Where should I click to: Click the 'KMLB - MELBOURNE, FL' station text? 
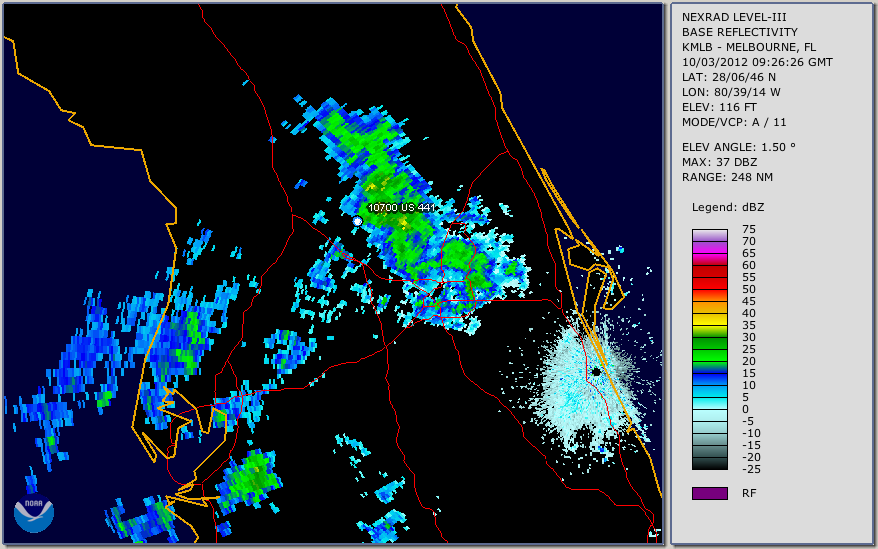click(x=749, y=47)
